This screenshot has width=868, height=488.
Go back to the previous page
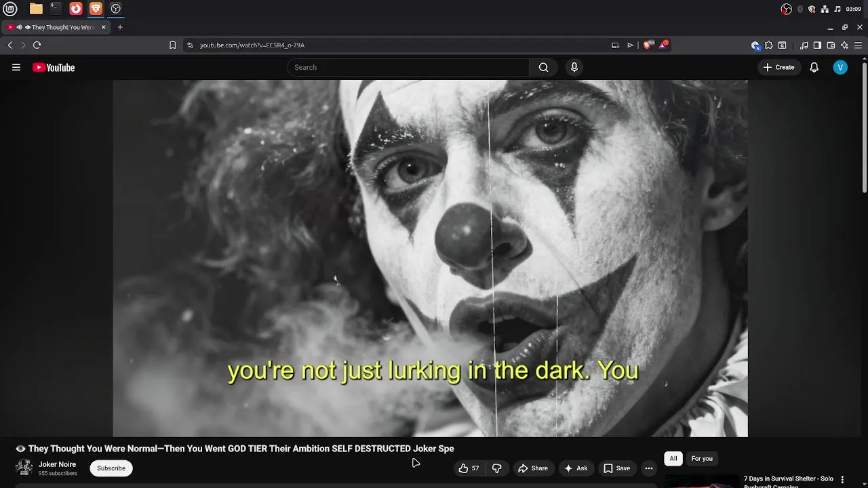pos(10,45)
